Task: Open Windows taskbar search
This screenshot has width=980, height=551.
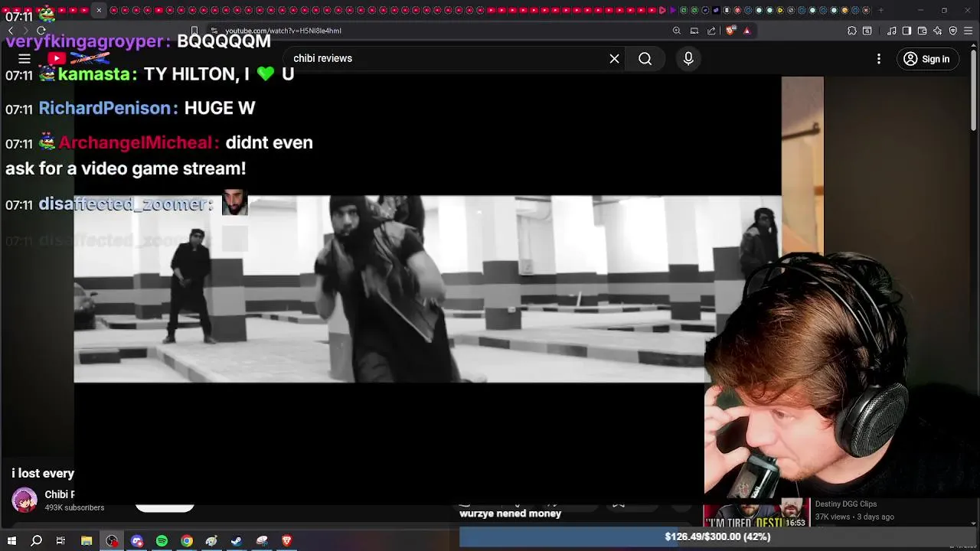Action: point(36,541)
